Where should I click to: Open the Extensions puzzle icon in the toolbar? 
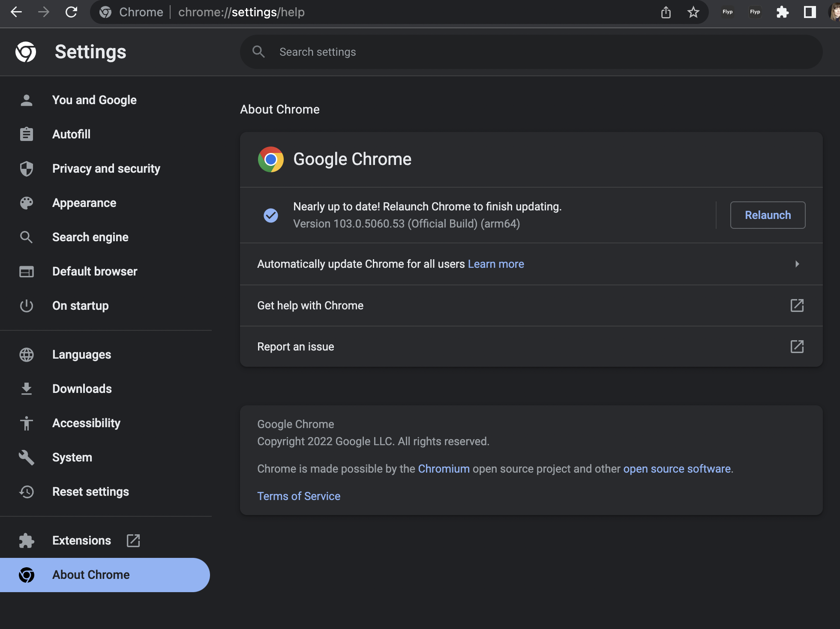point(782,12)
